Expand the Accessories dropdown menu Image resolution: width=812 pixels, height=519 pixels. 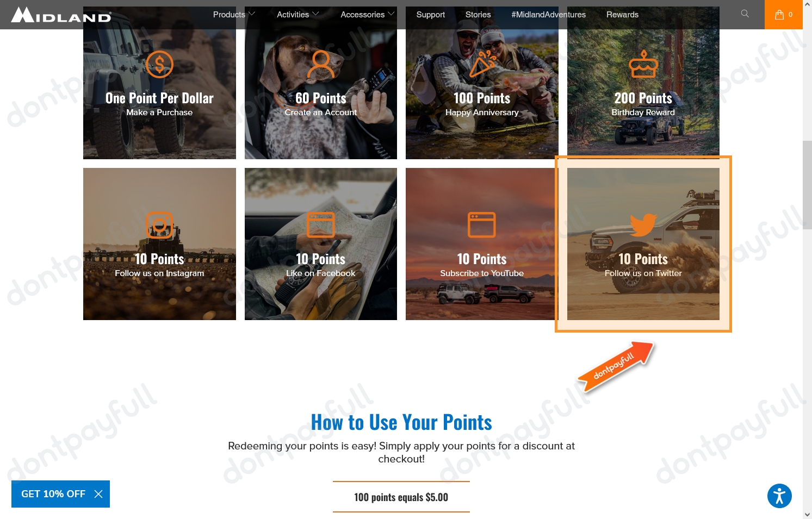(x=368, y=15)
